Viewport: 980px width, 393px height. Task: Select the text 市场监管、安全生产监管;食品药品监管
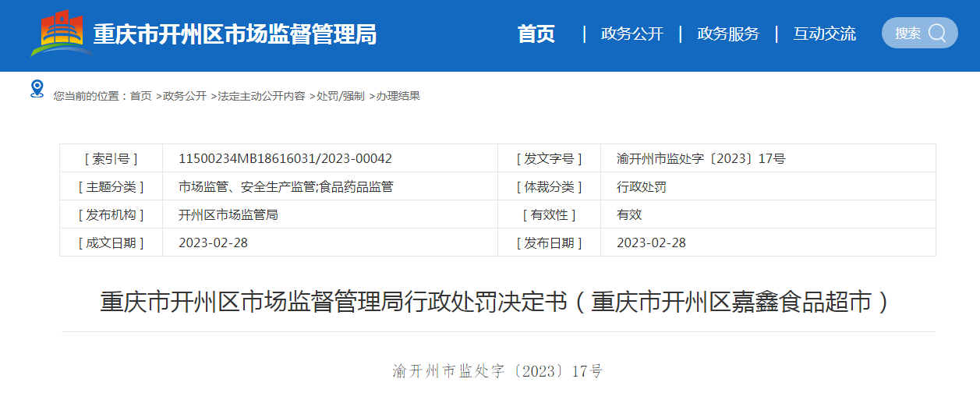286,186
